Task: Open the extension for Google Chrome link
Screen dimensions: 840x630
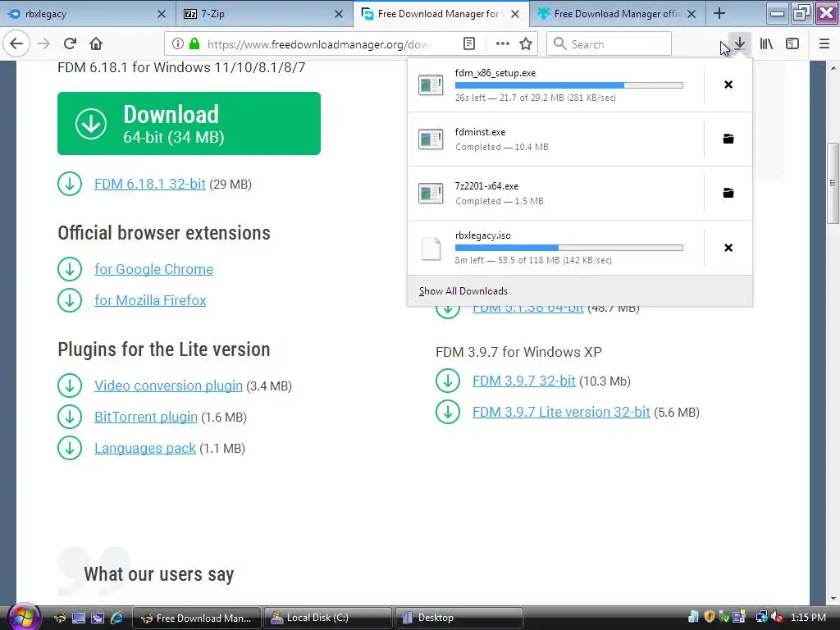Action: pyautogui.click(x=153, y=269)
